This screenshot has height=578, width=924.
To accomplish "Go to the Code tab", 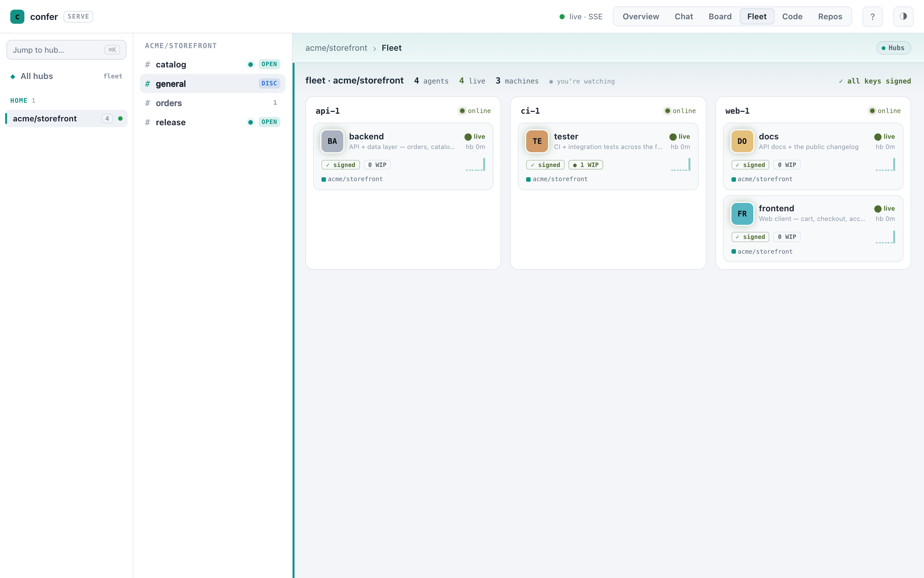I will (792, 16).
